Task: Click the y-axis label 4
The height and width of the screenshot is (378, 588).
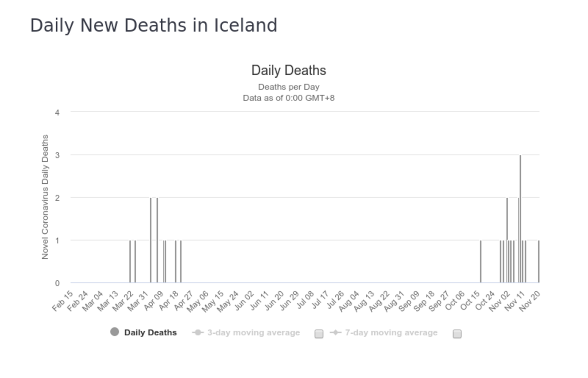Action: tap(57, 113)
